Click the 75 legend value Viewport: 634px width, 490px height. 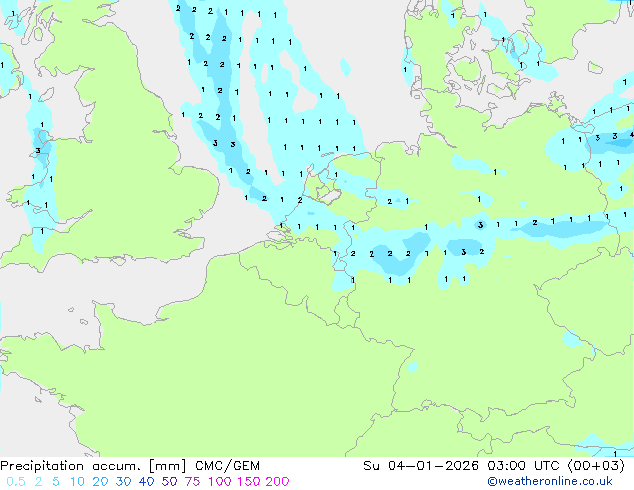click(x=192, y=482)
